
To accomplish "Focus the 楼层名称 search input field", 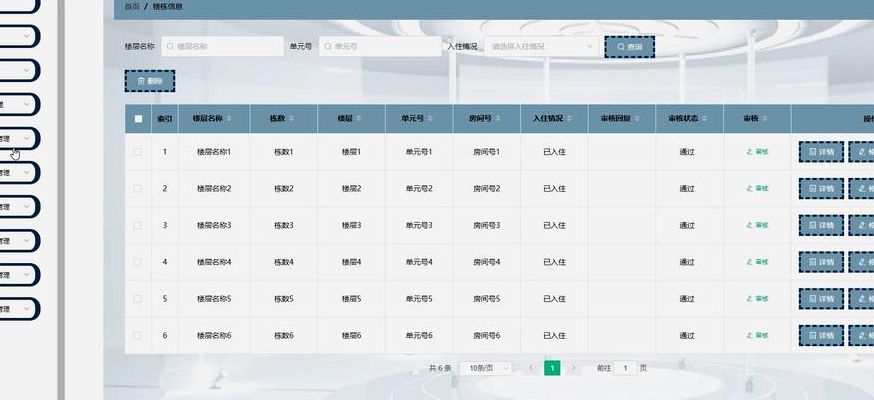I will coord(222,47).
